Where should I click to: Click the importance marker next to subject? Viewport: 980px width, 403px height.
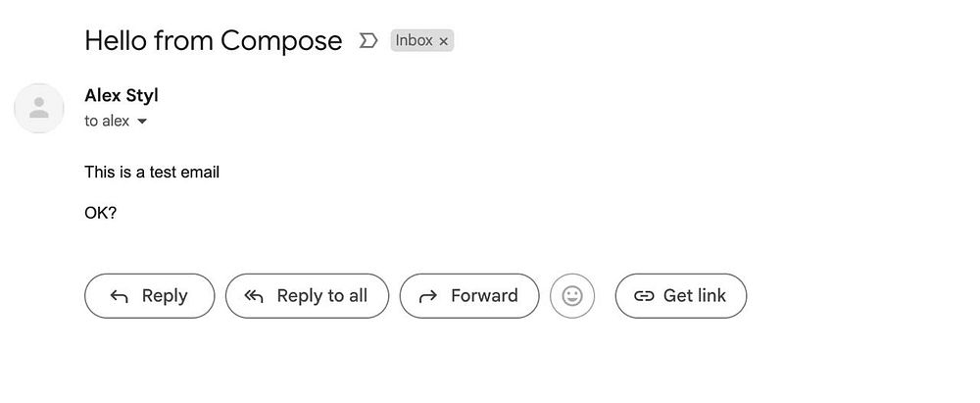[x=368, y=40]
